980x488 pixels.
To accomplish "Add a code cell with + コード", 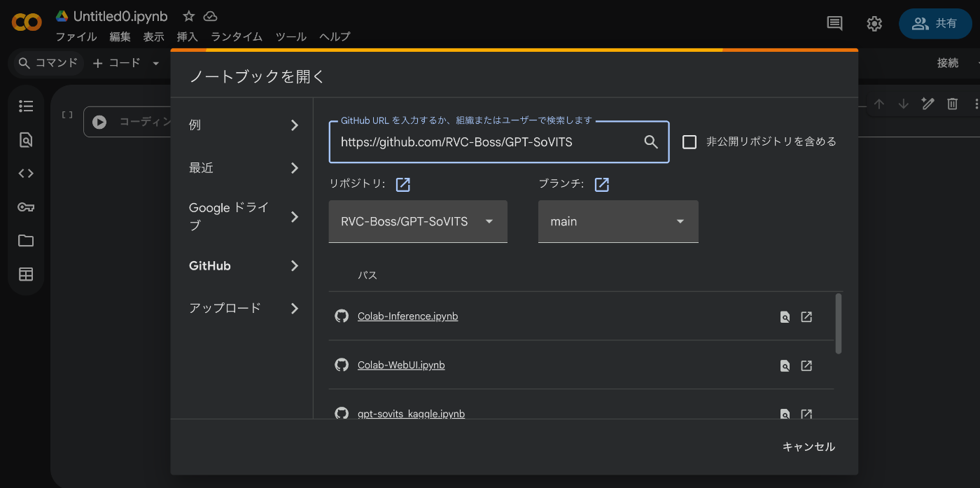I will tap(116, 63).
